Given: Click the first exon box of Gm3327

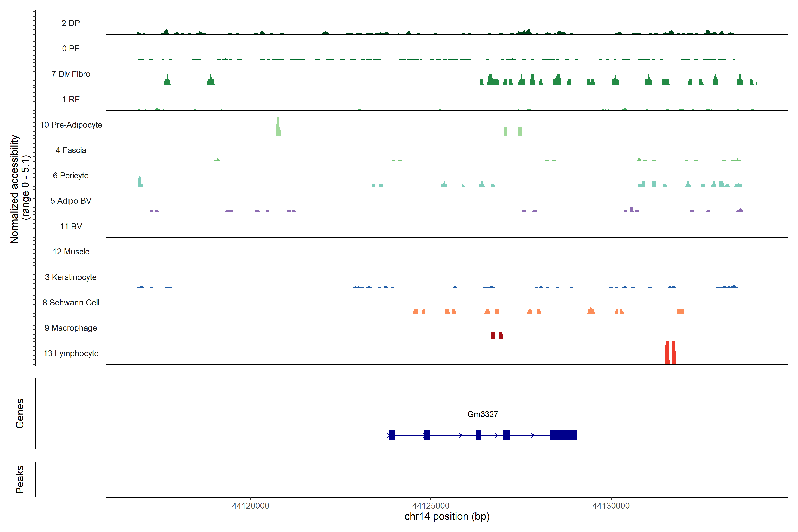Looking at the screenshot, I should (x=392, y=435).
